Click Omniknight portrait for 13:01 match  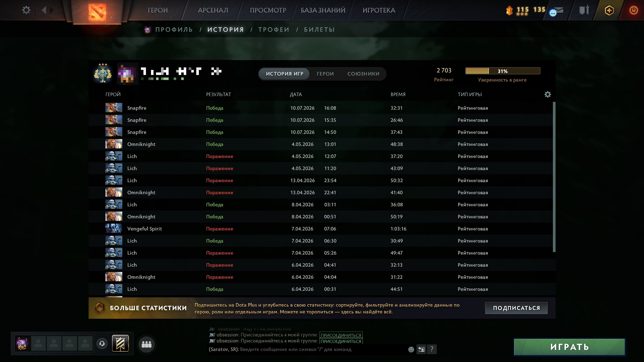[x=114, y=144]
